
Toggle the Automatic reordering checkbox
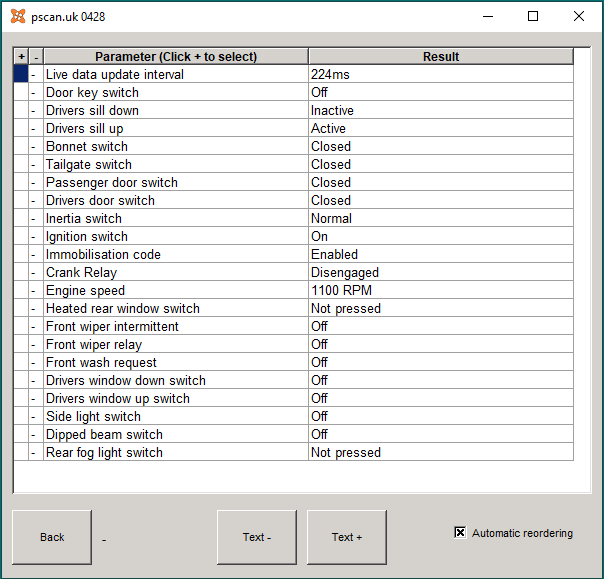tap(460, 532)
